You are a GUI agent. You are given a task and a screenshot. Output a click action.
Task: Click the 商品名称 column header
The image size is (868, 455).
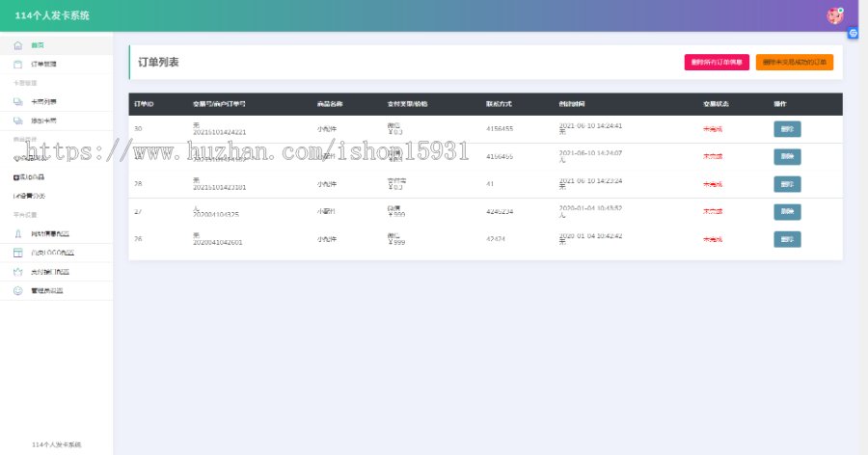[x=330, y=104]
